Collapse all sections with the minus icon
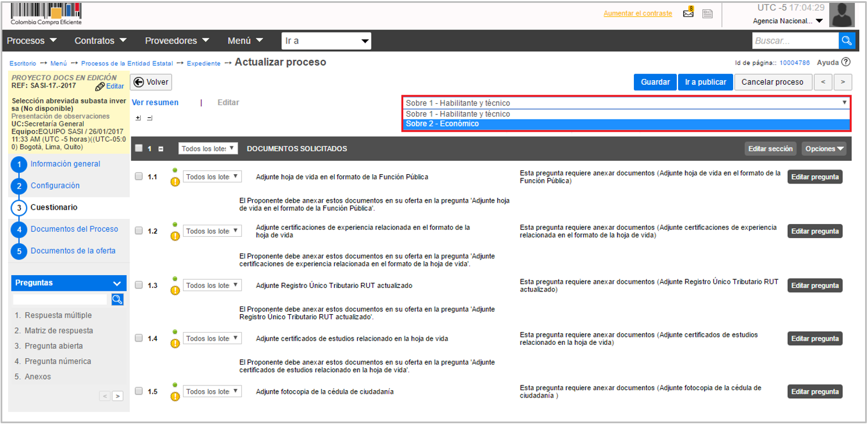 (149, 118)
